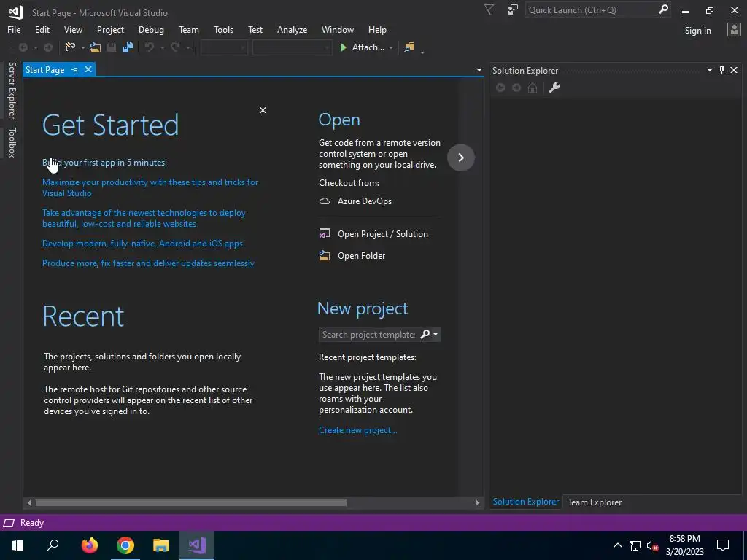Open the Help menu

(x=377, y=29)
